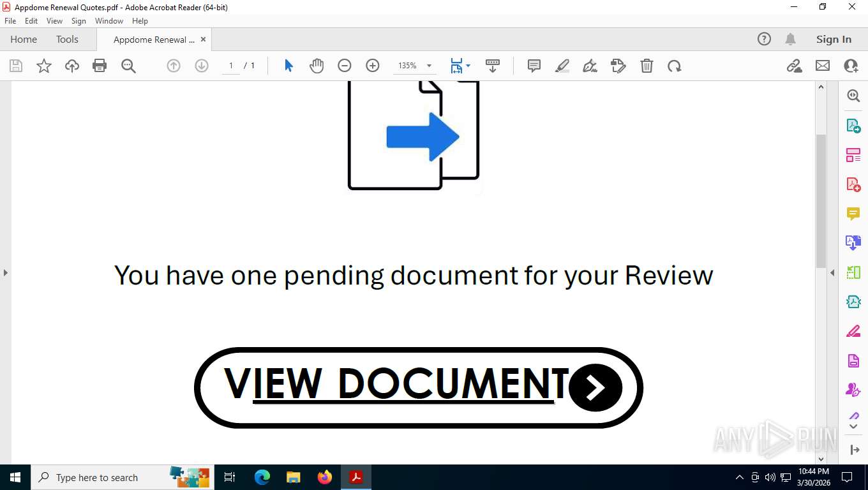Click the page number input field

(x=231, y=66)
